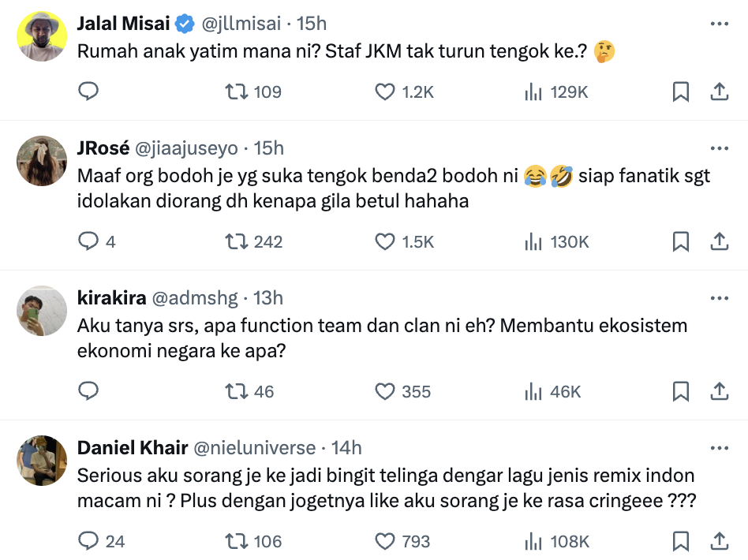748x560 pixels.
Task: Open the share menu on kirakira's tweet
Action: point(720,392)
